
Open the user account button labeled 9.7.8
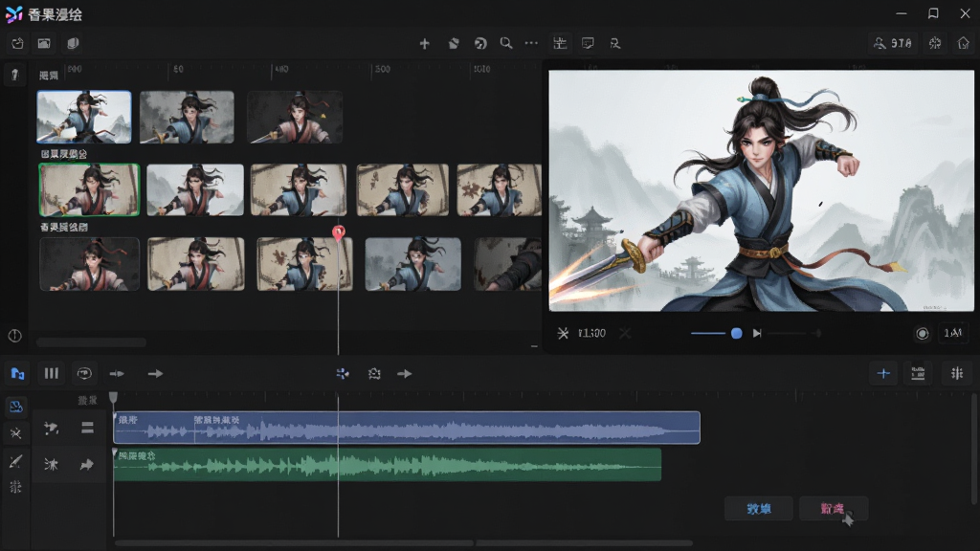pos(893,43)
